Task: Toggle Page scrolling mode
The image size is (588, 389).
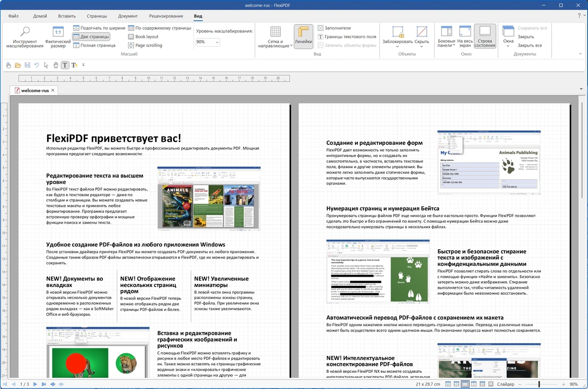Action: 145,45
